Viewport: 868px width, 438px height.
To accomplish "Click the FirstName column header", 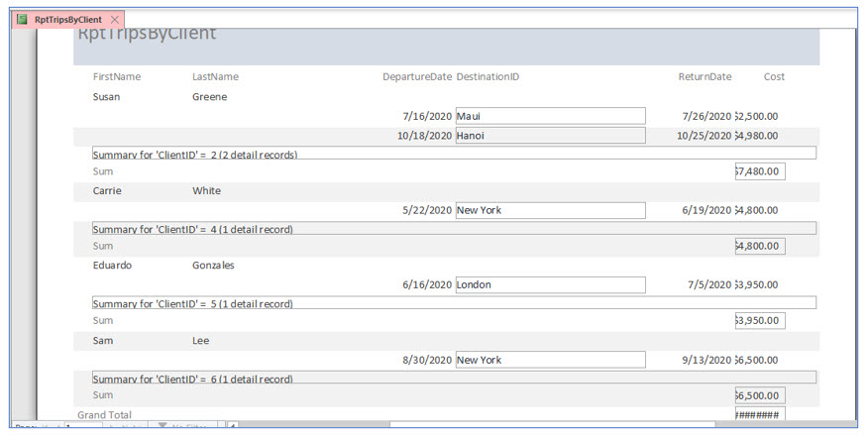I will pyautogui.click(x=117, y=77).
